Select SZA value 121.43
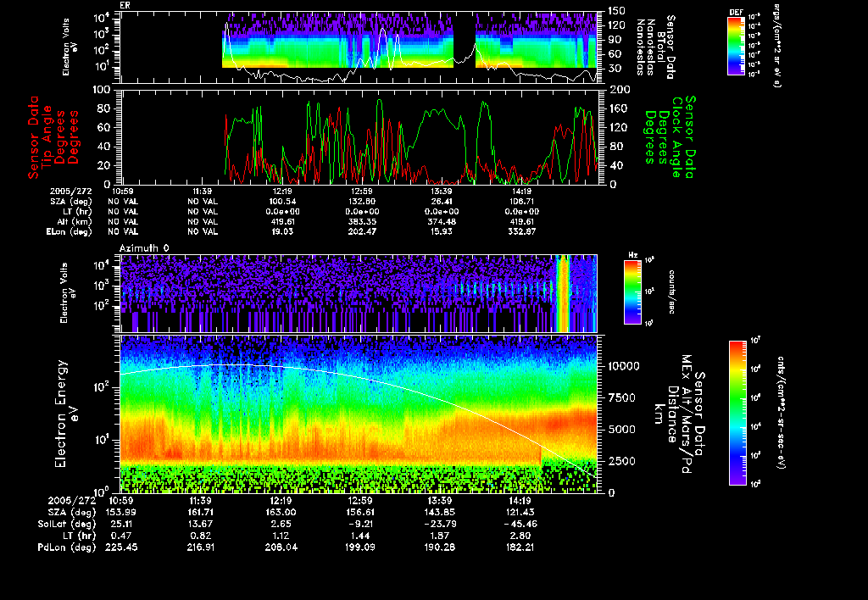 coord(520,513)
